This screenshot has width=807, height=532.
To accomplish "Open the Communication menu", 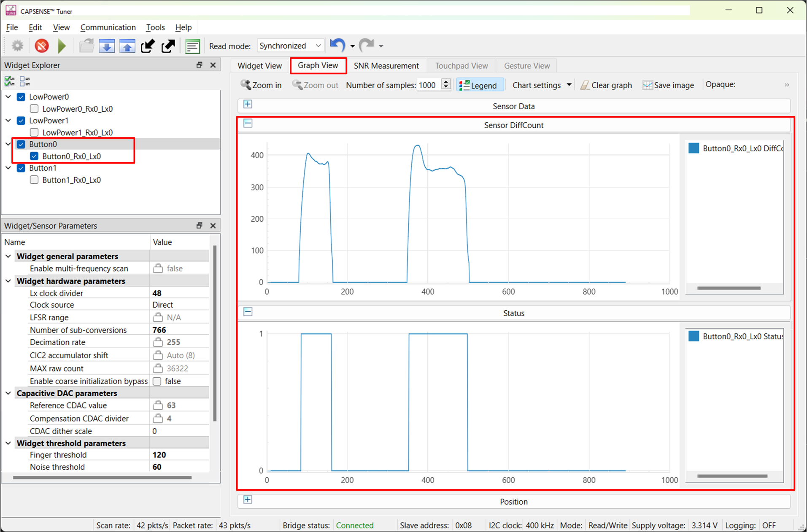I will [108, 27].
